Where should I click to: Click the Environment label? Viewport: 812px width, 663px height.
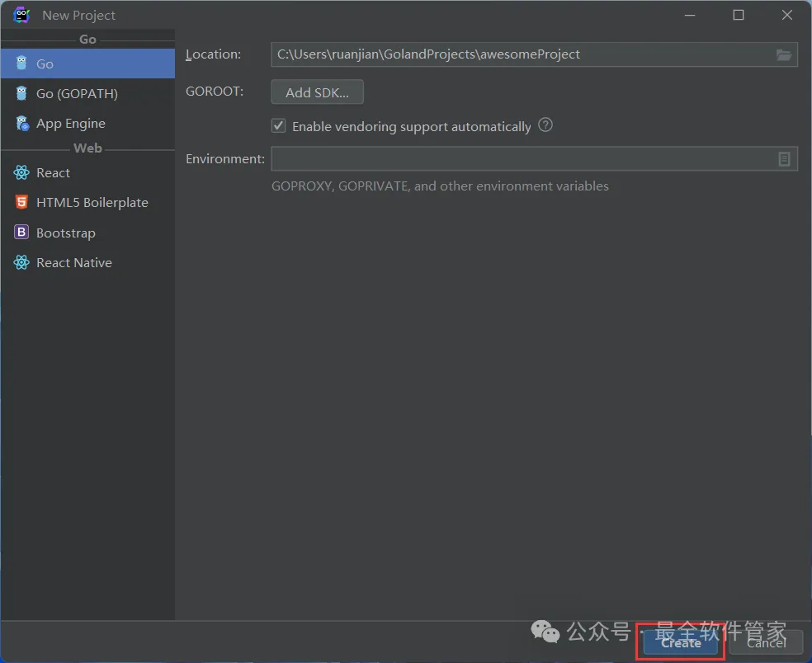coord(225,159)
